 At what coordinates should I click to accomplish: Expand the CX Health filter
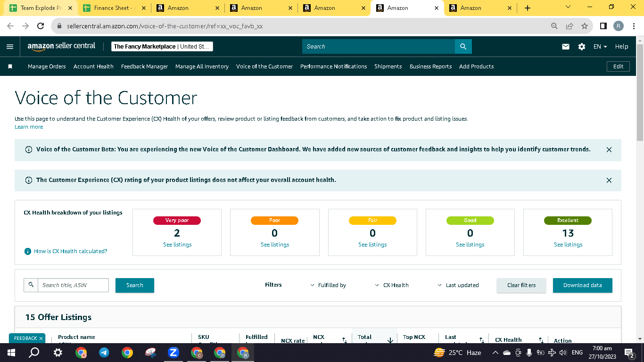(392, 285)
